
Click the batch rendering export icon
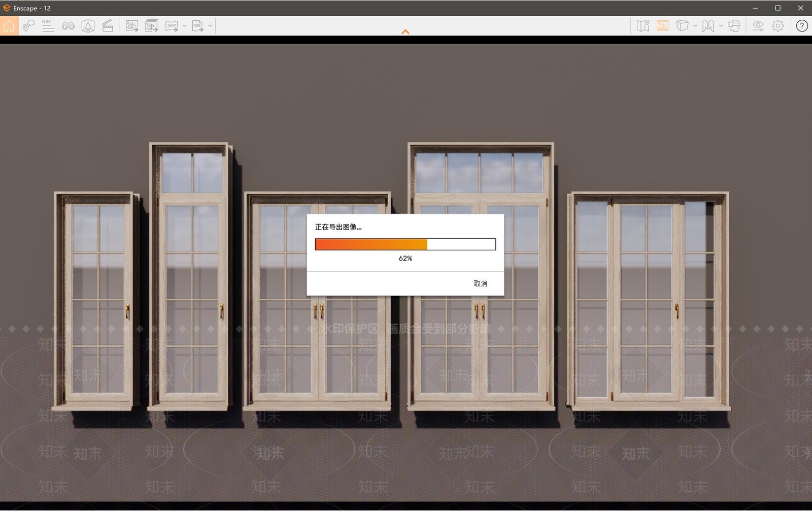point(152,25)
